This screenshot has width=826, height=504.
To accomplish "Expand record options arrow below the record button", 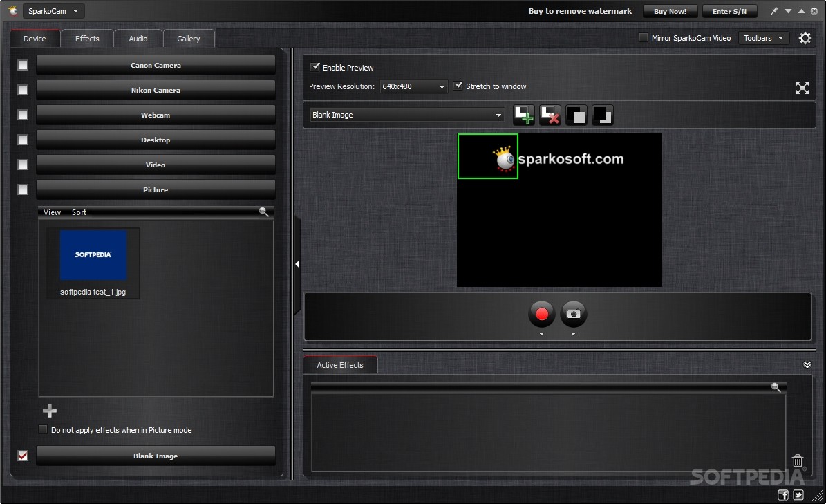I will 541,334.
